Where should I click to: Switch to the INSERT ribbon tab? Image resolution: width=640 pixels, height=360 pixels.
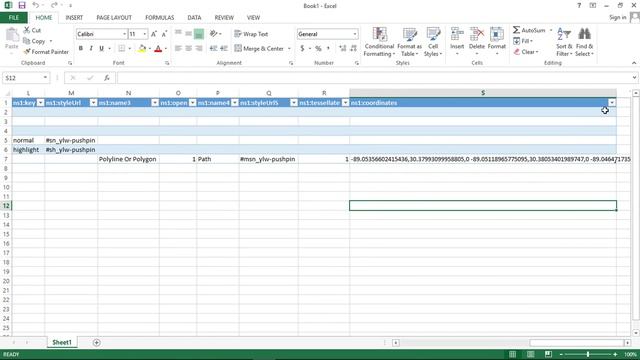pos(74,18)
